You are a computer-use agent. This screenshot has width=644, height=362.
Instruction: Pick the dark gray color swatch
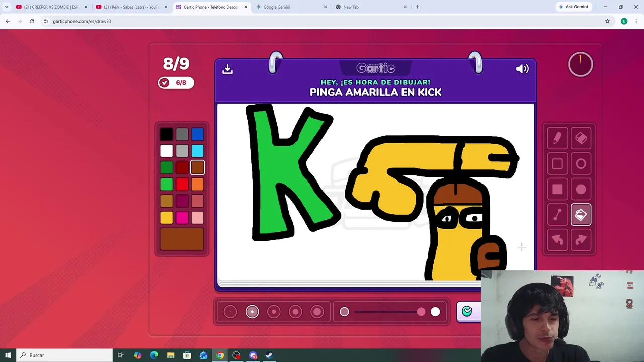(x=182, y=134)
